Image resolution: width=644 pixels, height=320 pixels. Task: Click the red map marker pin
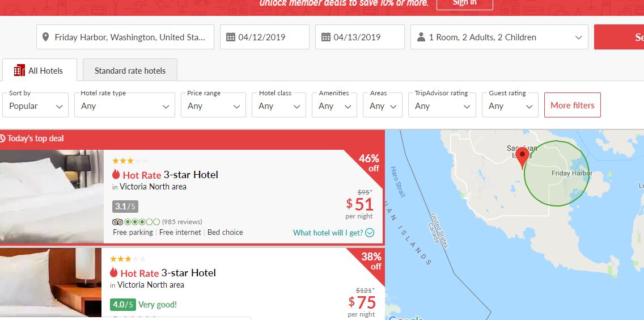[x=523, y=157]
